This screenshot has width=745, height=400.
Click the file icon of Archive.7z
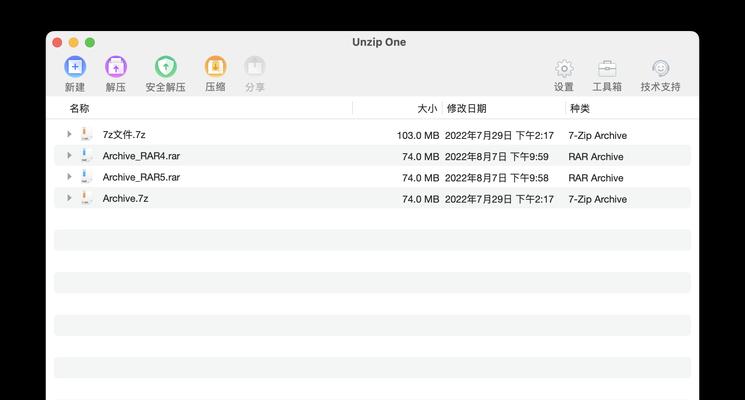86,198
